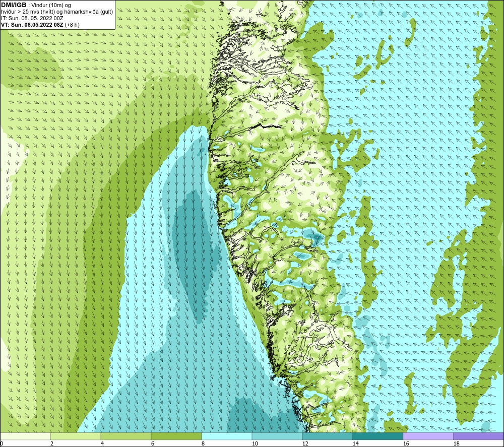Click the 2–4 m/s light green legend swatch
Screen dimensions: 504x447
(x=76, y=436)
